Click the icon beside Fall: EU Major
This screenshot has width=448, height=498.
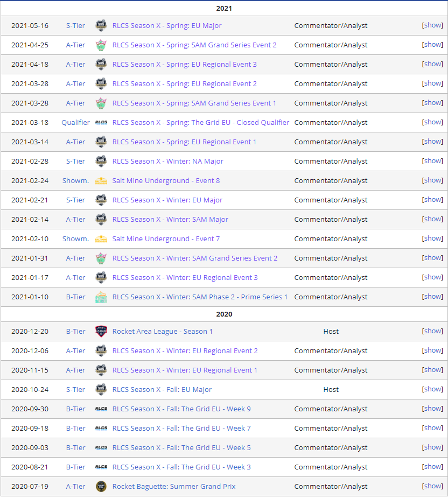coord(101,390)
